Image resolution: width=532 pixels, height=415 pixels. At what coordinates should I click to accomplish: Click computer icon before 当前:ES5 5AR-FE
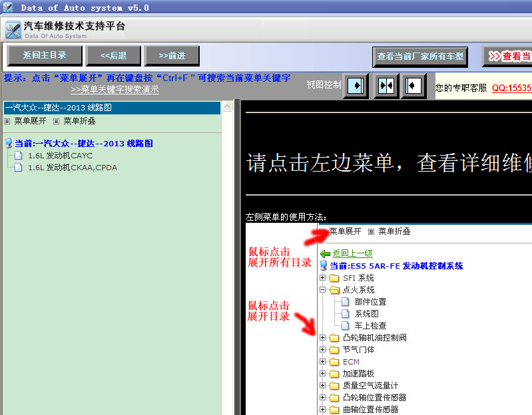click(x=324, y=265)
